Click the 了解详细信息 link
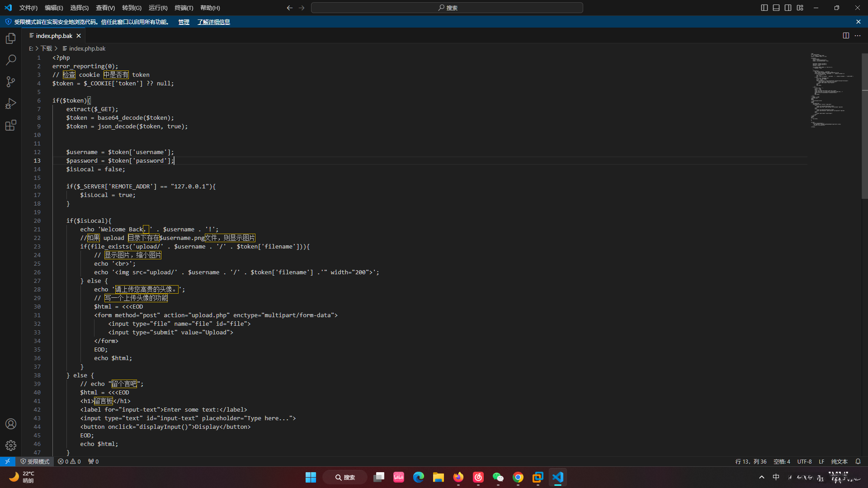Image resolution: width=868 pixels, height=488 pixels. [213, 22]
